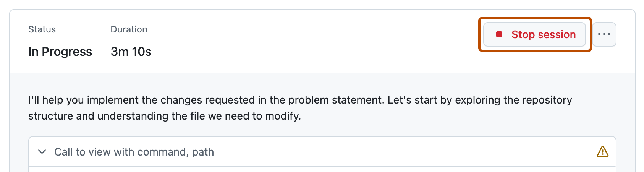The width and height of the screenshot is (644, 172).
Task: Click the word "path" in call title
Action: tap(203, 152)
